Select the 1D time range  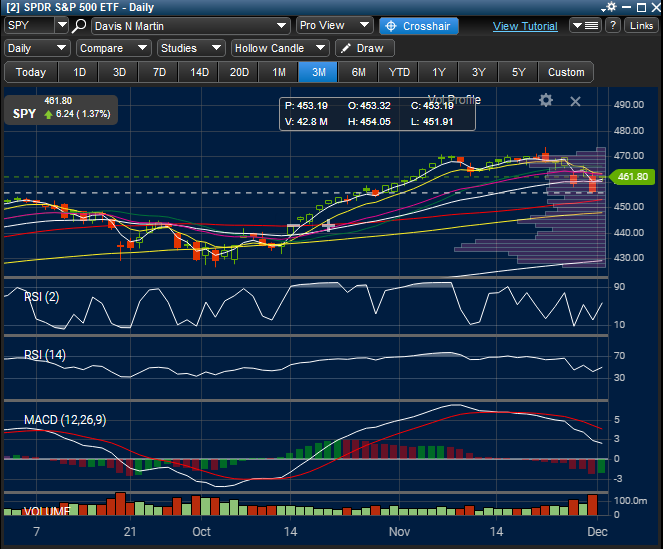[79, 72]
